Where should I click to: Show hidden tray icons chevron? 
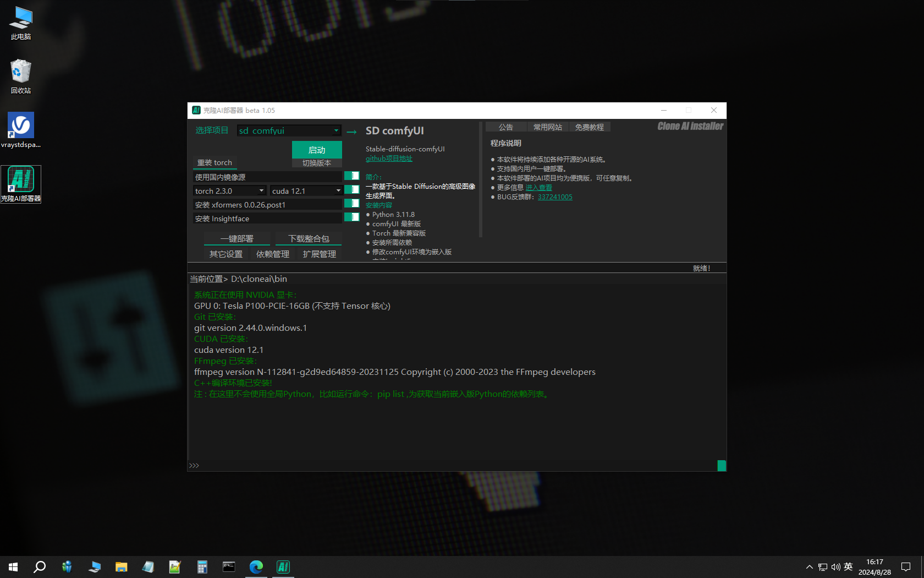tap(810, 567)
